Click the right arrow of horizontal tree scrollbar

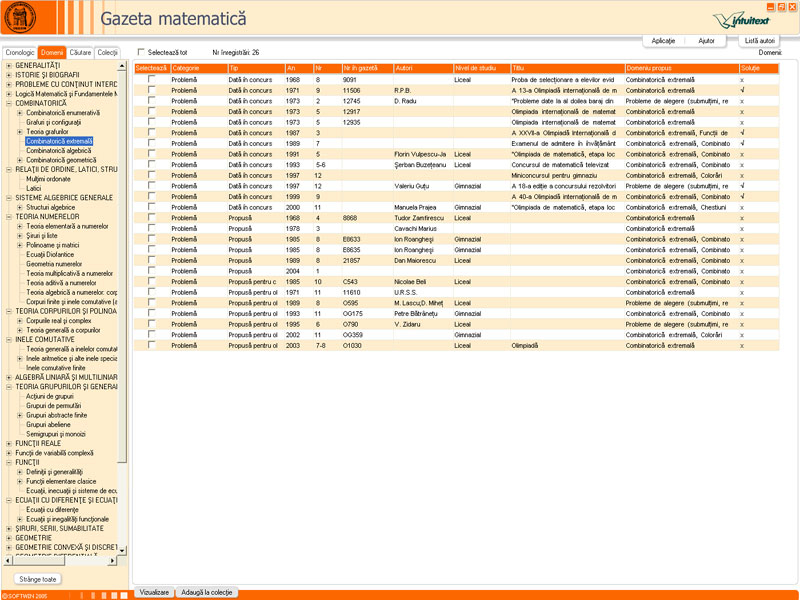112,560
